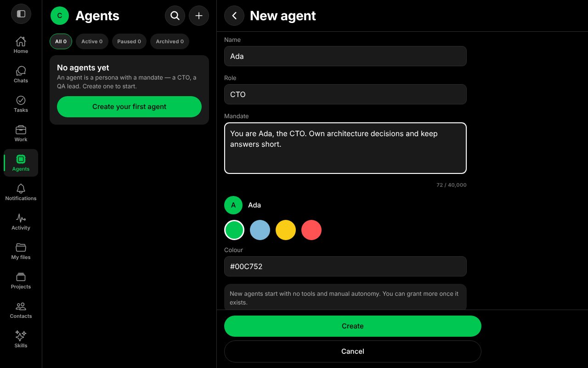The height and width of the screenshot is (368, 588).
Task: Click the New agent title
Action: click(283, 16)
